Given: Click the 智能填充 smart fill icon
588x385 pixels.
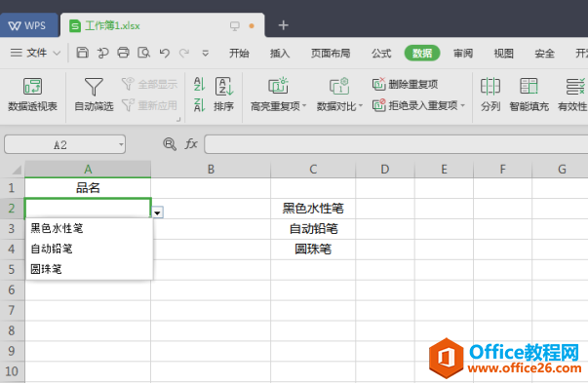Looking at the screenshot, I should point(529,86).
